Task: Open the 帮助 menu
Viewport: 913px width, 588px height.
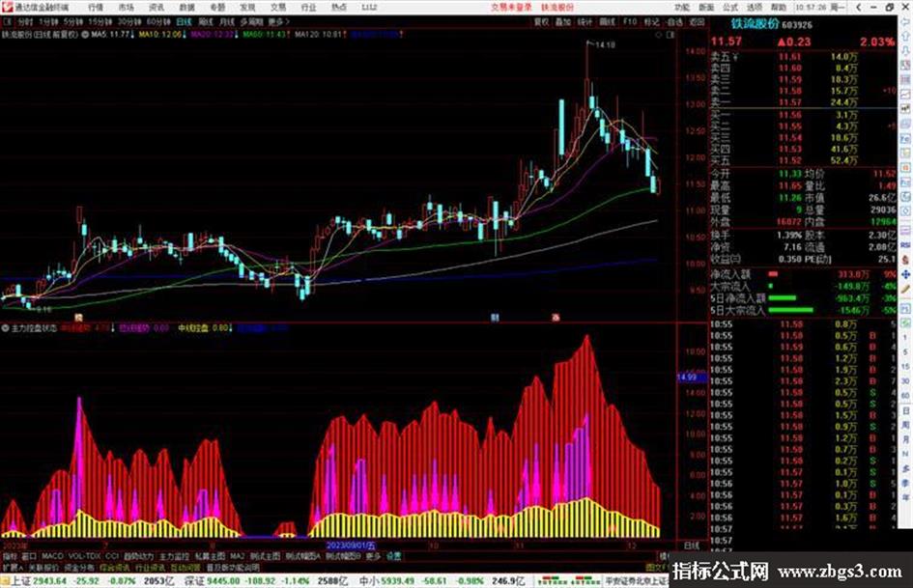Action: [x=779, y=8]
